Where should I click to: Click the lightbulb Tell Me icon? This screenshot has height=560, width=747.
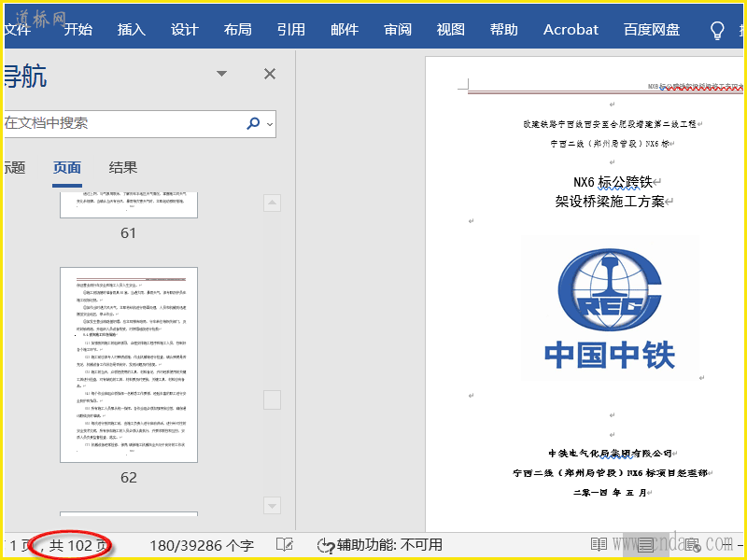pos(717,30)
